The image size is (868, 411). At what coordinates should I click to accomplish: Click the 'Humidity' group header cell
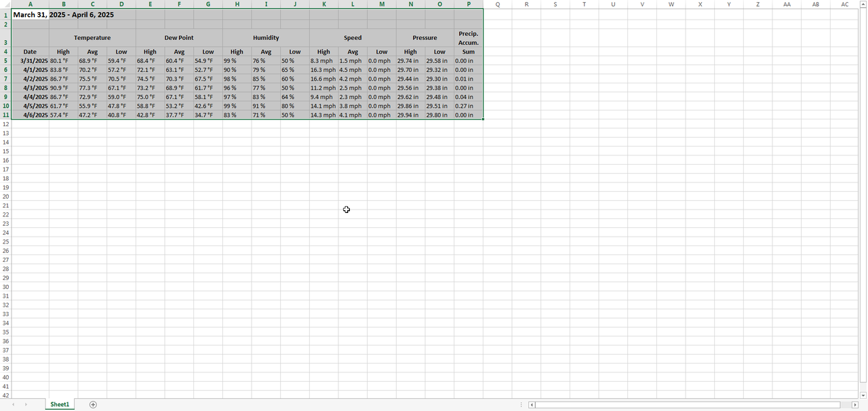click(x=266, y=38)
